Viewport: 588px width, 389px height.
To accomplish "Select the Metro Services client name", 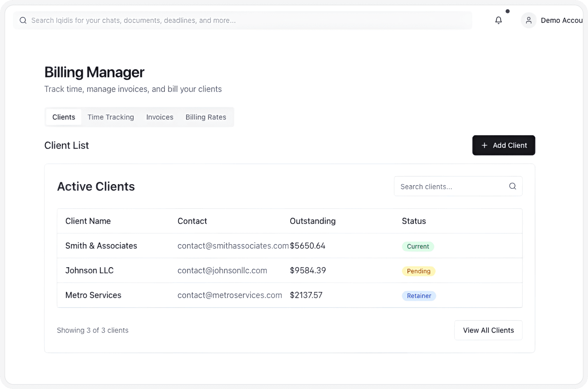I will click(x=93, y=295).
